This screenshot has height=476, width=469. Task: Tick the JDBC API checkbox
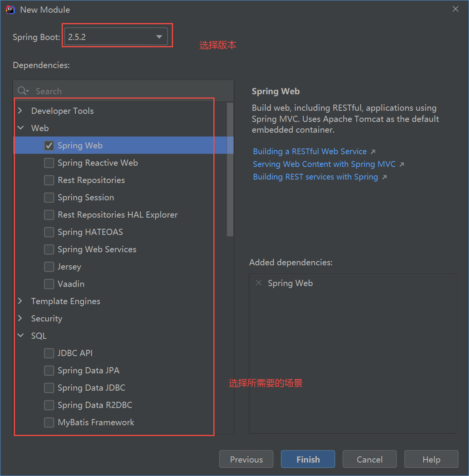click(x=49, y=353)
